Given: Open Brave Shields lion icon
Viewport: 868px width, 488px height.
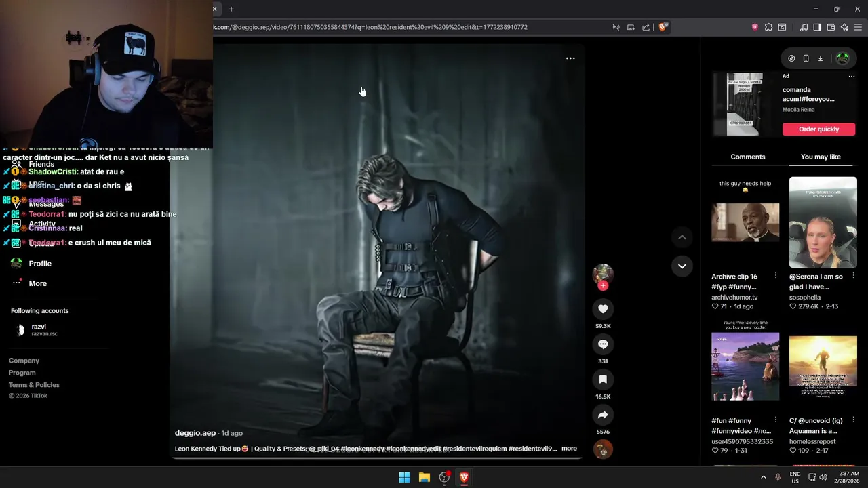Looking at the screenshot, I should tap(663, 27).
